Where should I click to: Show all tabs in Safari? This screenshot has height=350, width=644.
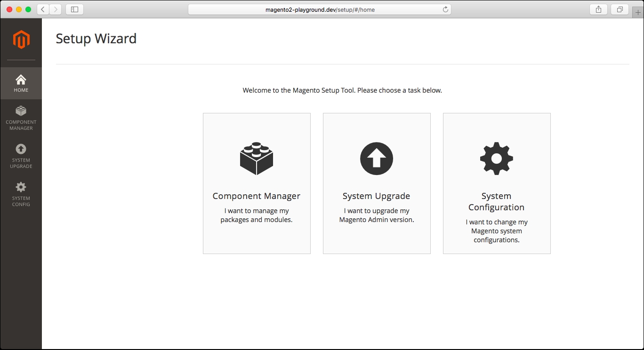click(620, 9)
